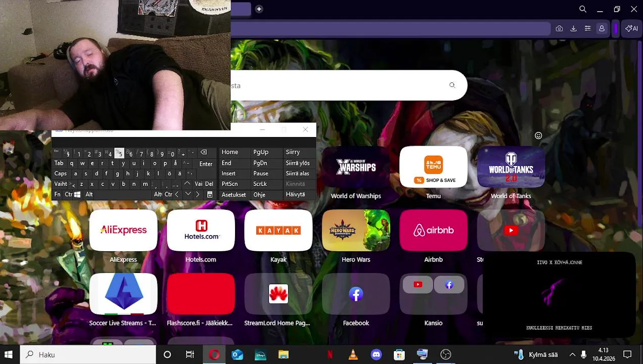
Task: Click the browser address bar
Action: tap(391, 29)
